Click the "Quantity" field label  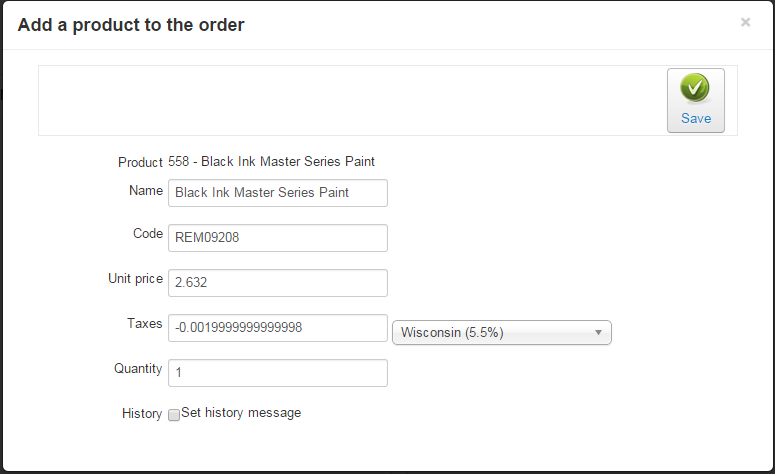[x=138, y=369]
